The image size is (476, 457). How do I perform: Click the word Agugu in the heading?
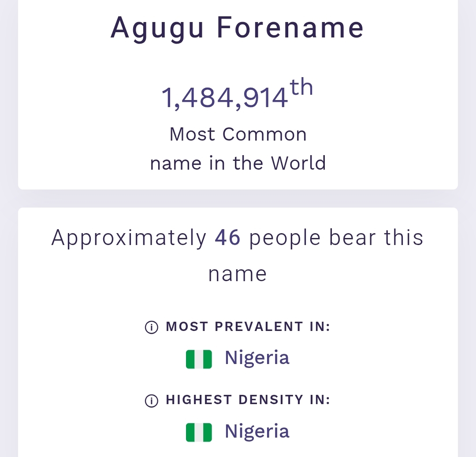(157, 28)
